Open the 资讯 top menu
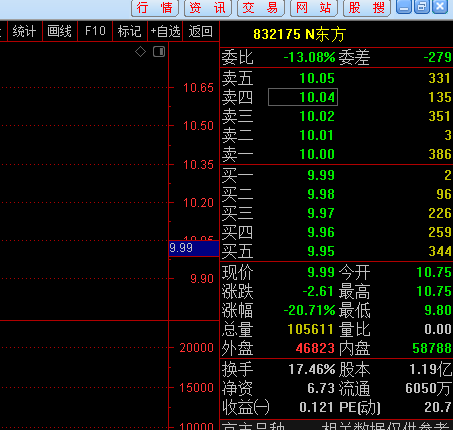 208,8
